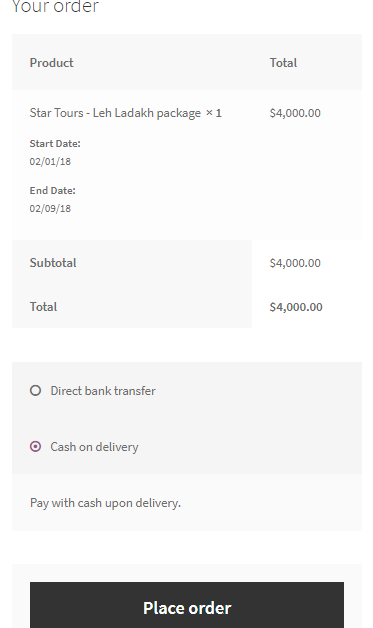Click the package line price $4,000.00
373x628 pixels.
coord(295,113)
